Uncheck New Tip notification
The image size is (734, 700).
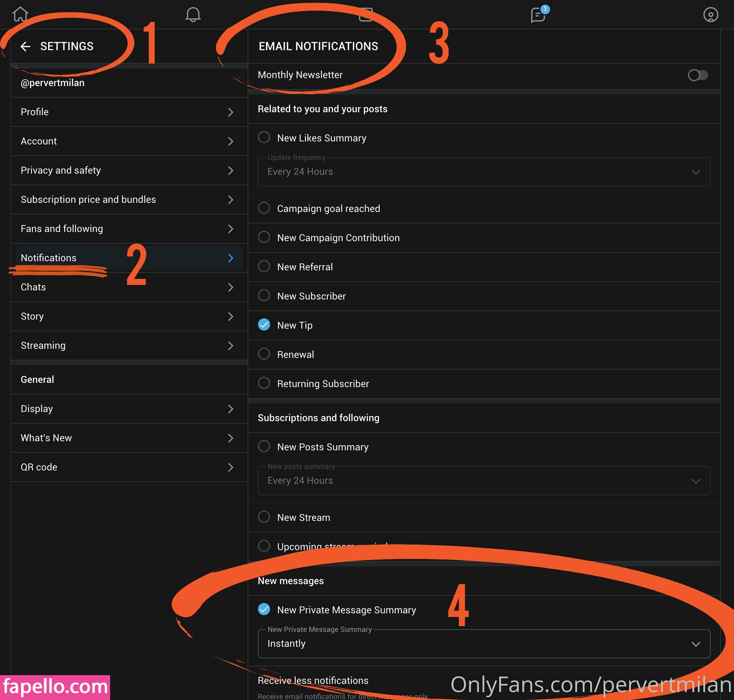264,325
